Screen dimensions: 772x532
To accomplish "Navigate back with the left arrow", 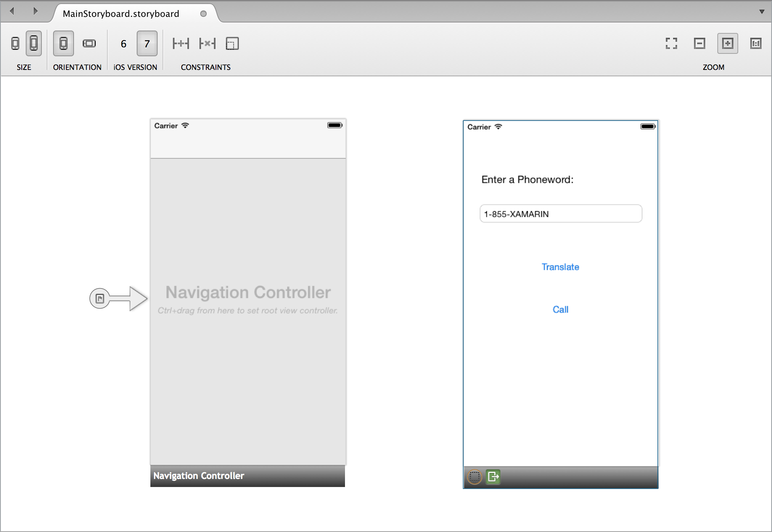I will (12, 11).
